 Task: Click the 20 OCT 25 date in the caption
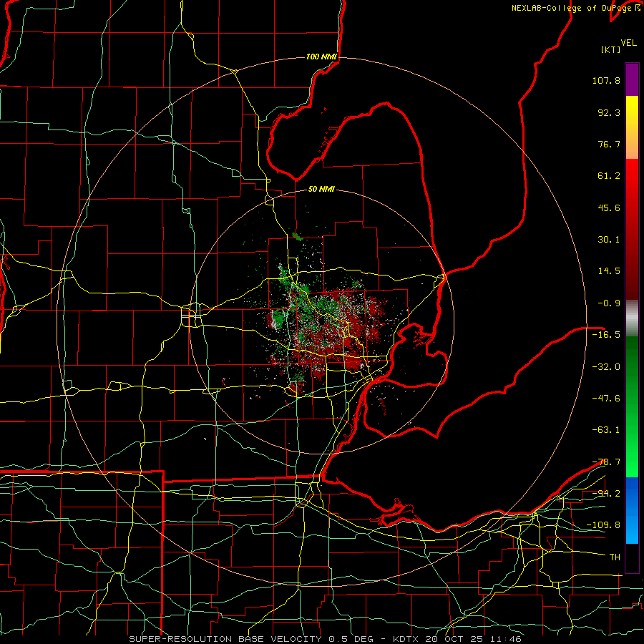tap(454, 639)
